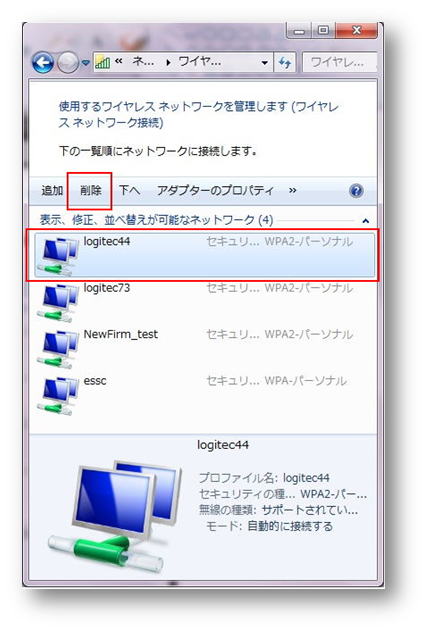
Task: Expand the address bar history dropdown
Action: click(264, 63)
